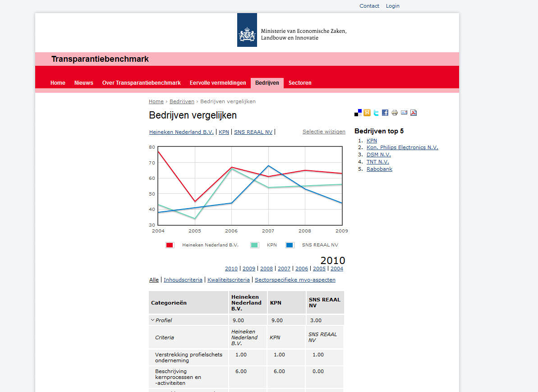Open the Heineken Nederland B.V. company link
The image size is (538, 392).
181,132
